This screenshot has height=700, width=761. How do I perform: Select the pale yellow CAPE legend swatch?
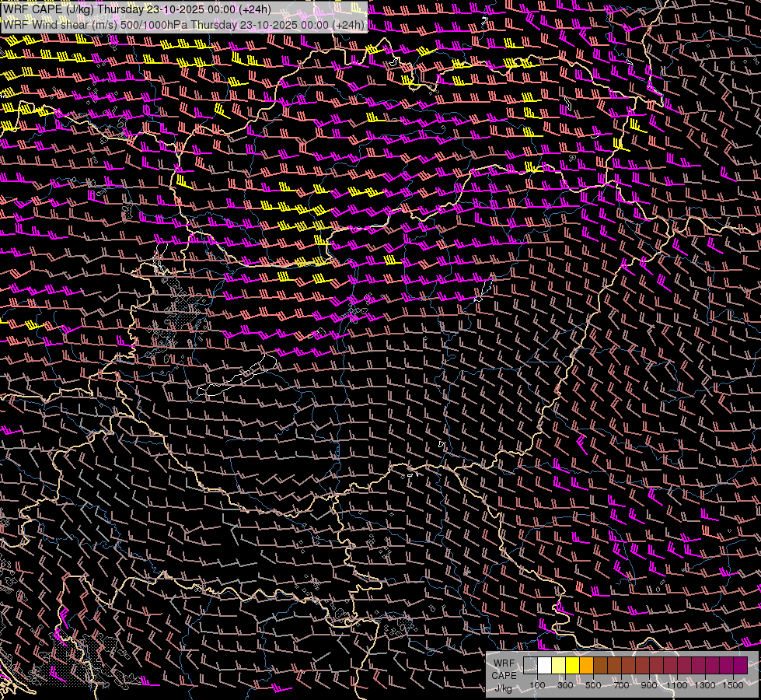[558, 666]
